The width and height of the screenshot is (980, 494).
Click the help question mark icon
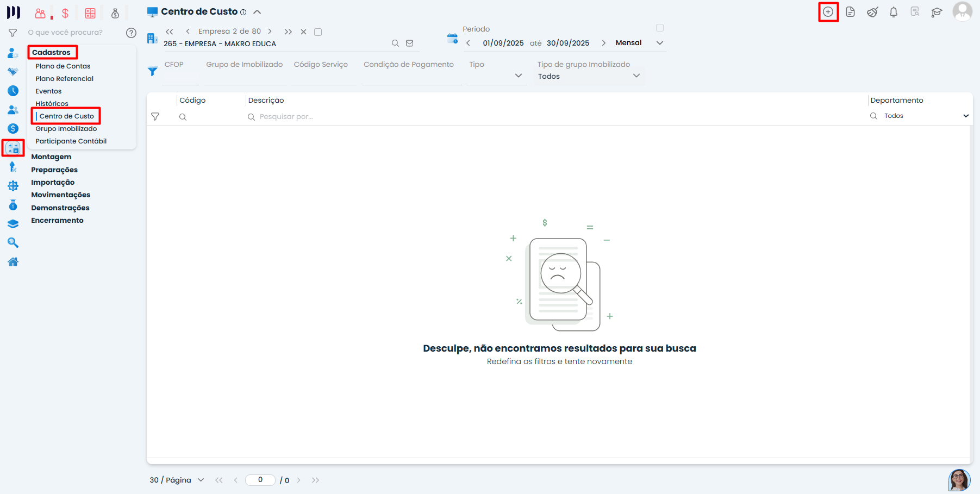[x=131, y=33]
